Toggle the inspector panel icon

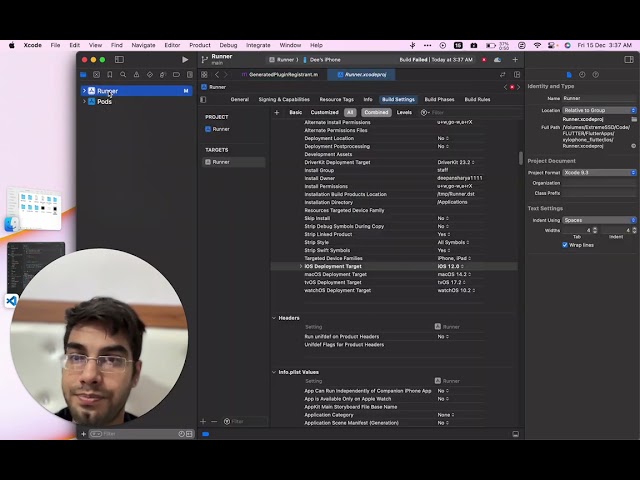click(x=629, y=60)
